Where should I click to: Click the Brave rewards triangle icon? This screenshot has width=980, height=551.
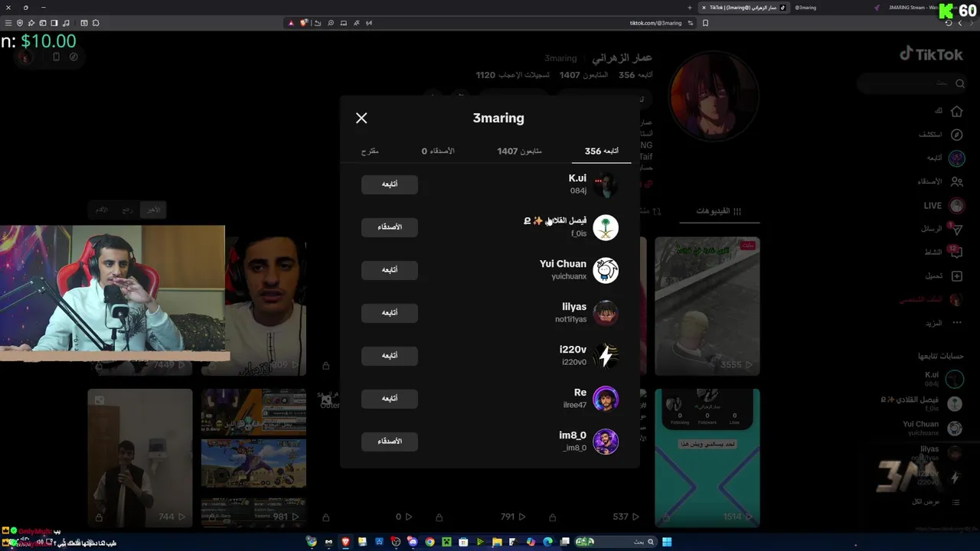tap(291, 23)
